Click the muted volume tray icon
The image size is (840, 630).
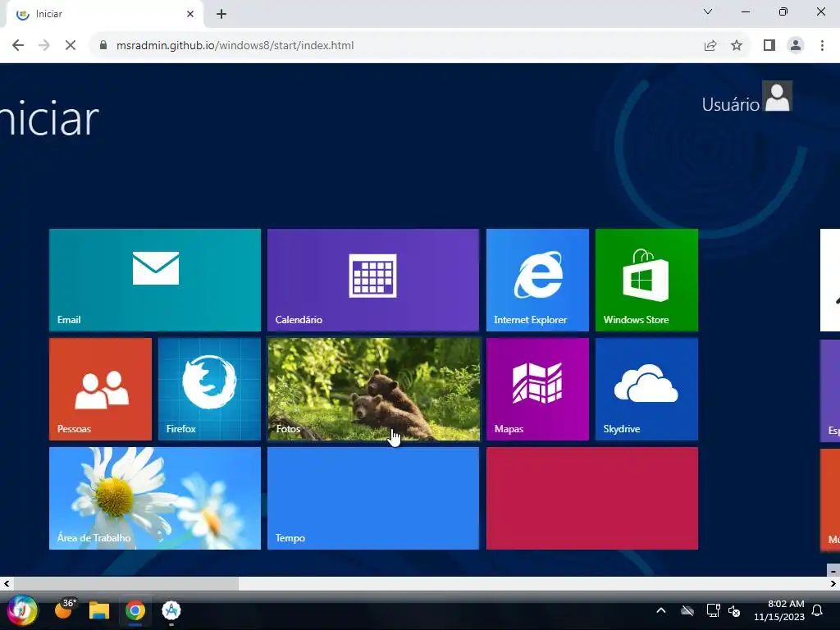click(x=734, y=610)
